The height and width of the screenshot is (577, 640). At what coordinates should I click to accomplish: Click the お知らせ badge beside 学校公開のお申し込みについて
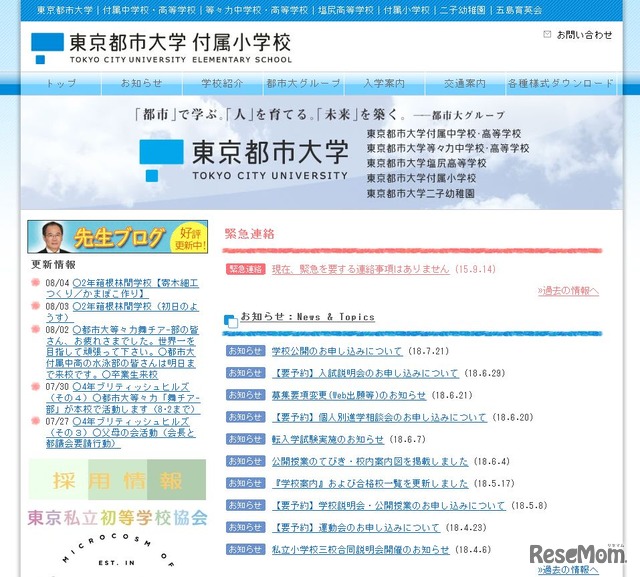tap(245, 351)
